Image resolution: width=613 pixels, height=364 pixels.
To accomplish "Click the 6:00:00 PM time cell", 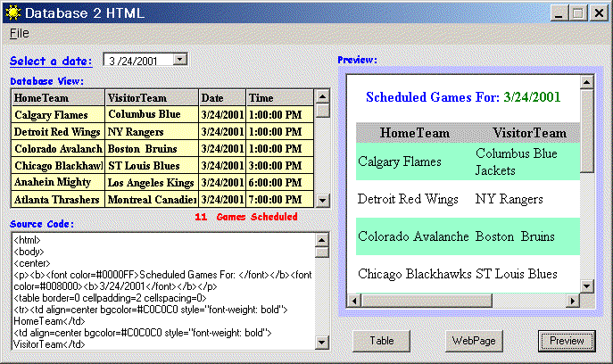I will (279, 182).
